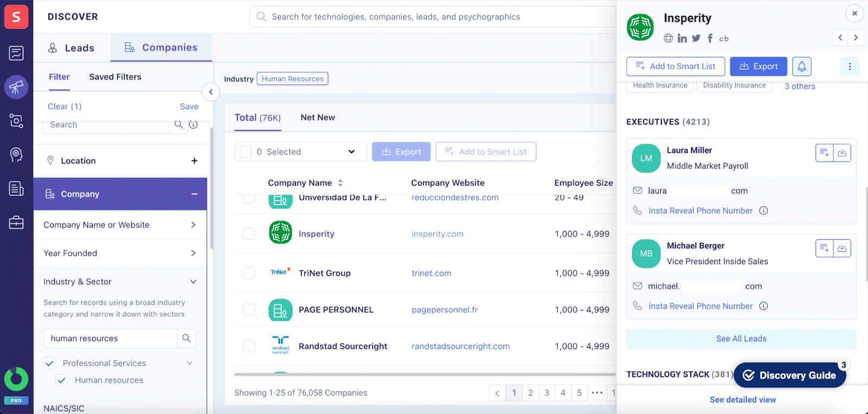Viewport: 868px width, 414px height.
Task: Export Laura Miller lead icon
Action: pos(842,153)
